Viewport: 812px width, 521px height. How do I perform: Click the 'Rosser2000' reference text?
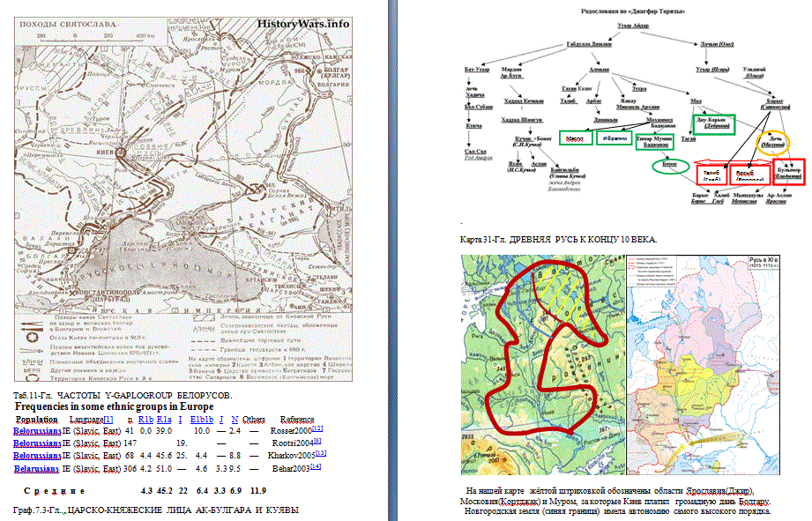[x=291, y=431]
